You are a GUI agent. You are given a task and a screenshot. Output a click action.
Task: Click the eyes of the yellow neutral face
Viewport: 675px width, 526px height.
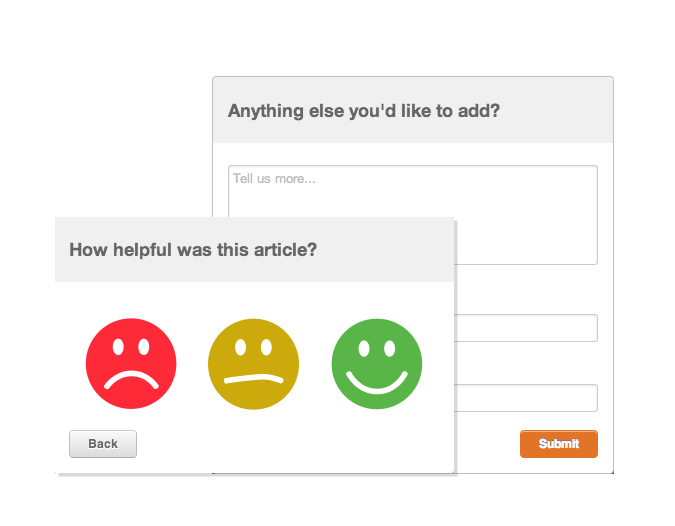pos(254,347)
